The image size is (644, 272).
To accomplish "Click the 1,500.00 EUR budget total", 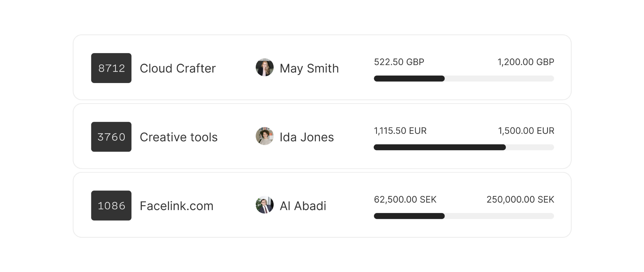I will point(526,131).
